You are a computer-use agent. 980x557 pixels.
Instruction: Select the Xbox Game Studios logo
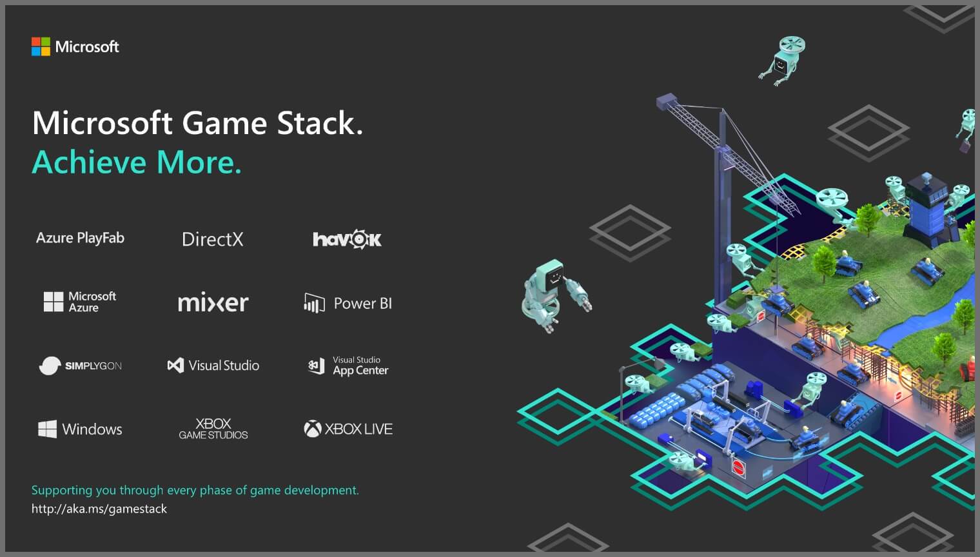213,428
